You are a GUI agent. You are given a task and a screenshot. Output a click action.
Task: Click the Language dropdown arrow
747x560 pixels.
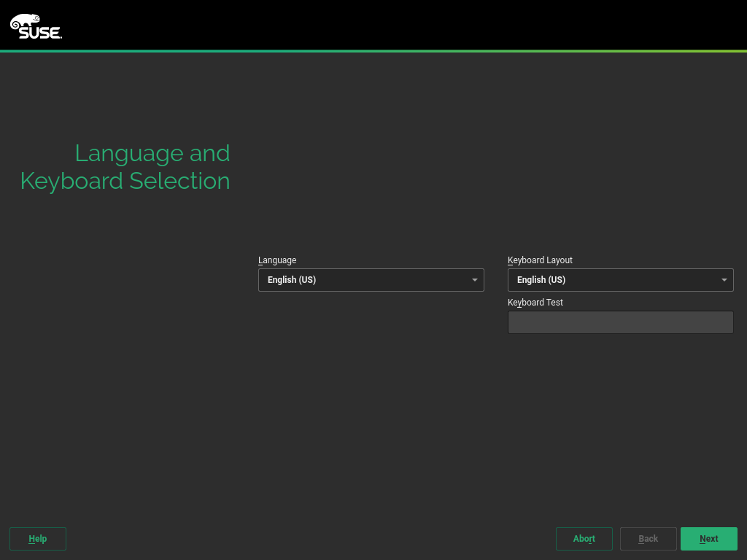tap(474, 280)
